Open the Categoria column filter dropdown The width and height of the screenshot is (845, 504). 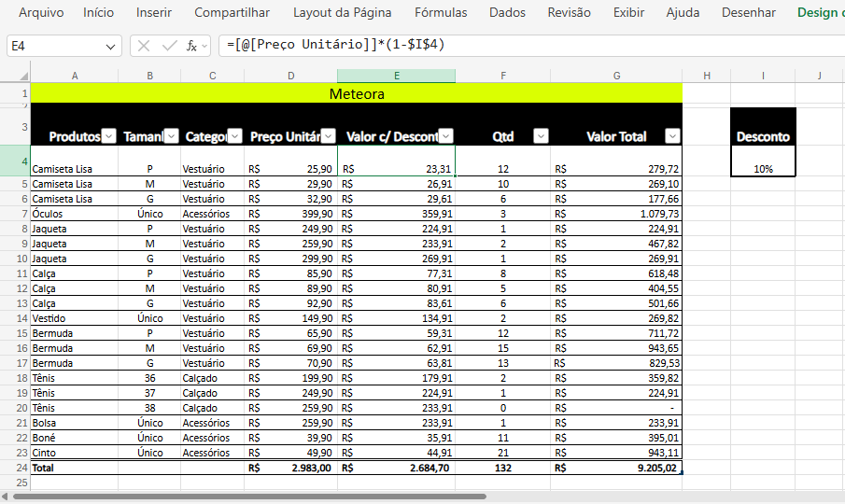pos(235,135)
